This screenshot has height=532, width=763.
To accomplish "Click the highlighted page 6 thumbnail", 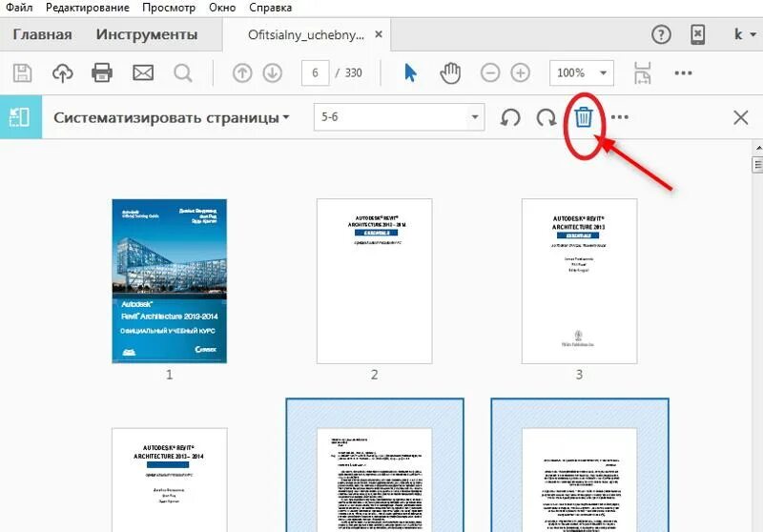I will point(580,465).
